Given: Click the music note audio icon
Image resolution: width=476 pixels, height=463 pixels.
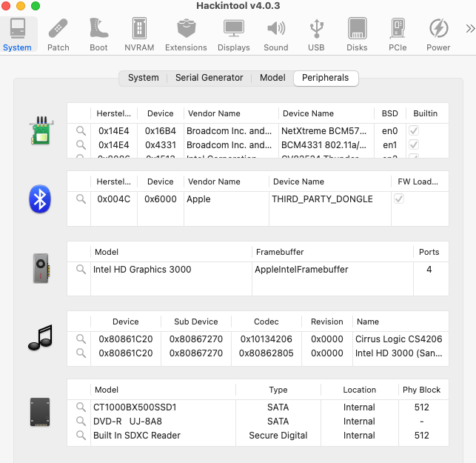Looking at the screenshot, I should point(41,338).
